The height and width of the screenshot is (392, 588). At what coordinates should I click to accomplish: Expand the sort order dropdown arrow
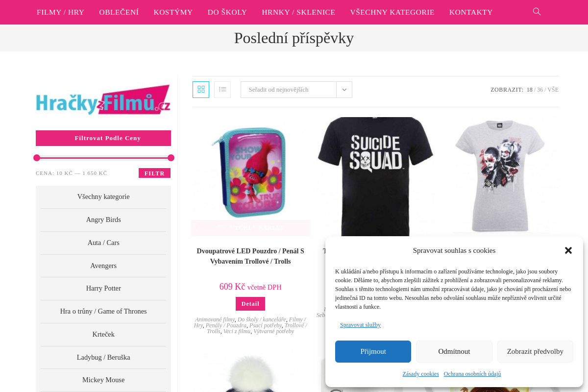[x=344, y=90]
